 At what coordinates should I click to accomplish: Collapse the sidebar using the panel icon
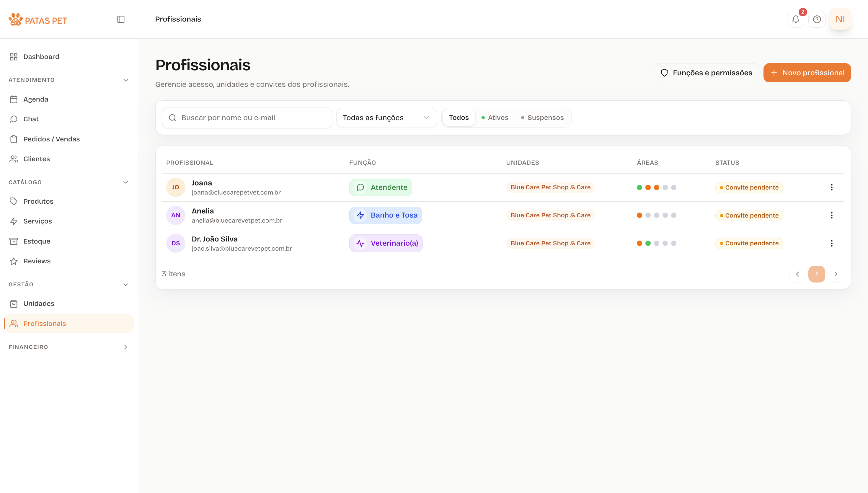(121, 19)
